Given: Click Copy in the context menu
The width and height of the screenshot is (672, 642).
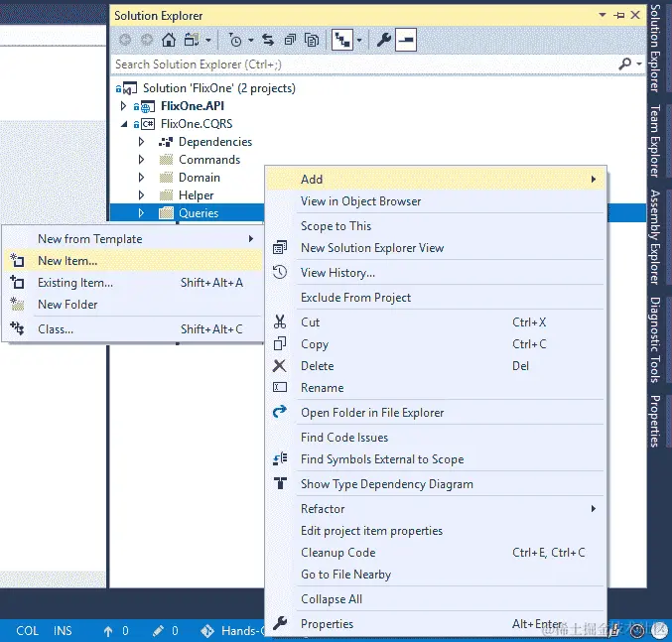Looking at the screenshot, I should tap(436, 344).
